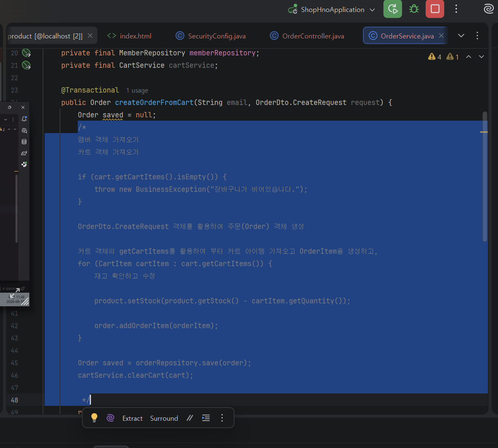The height and width of the screenshot is (448, 498).
Task: Open kebab menu in the small preview window
Action: coord(13,119)
